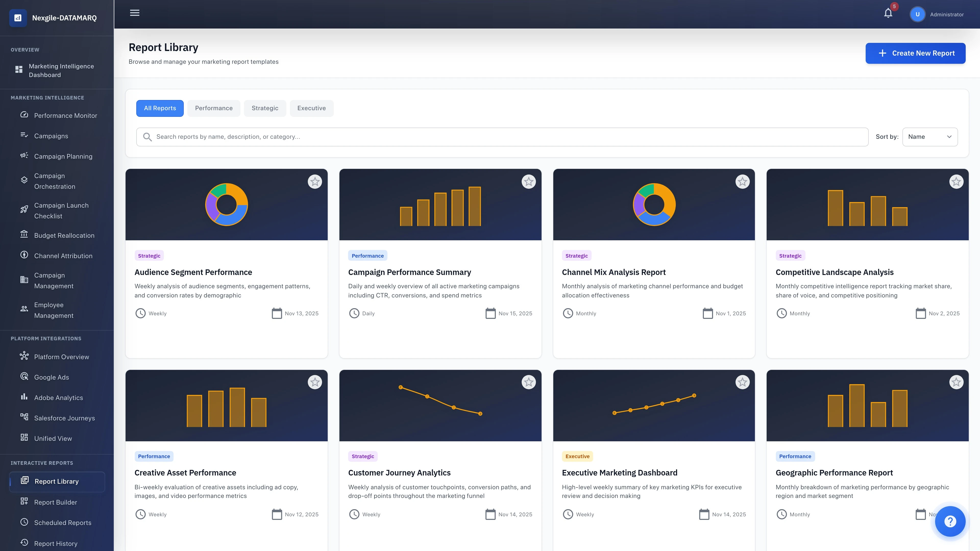The height and width of the screenshot is (551, 980).
Task: Click the Budget Reallocation icon
Action: point(24,234)
